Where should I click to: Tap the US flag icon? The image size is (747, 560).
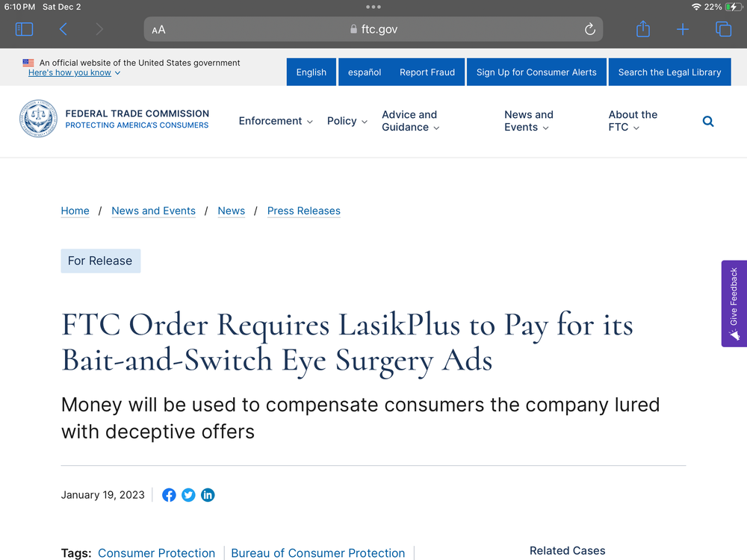click(x=28, y=63)
